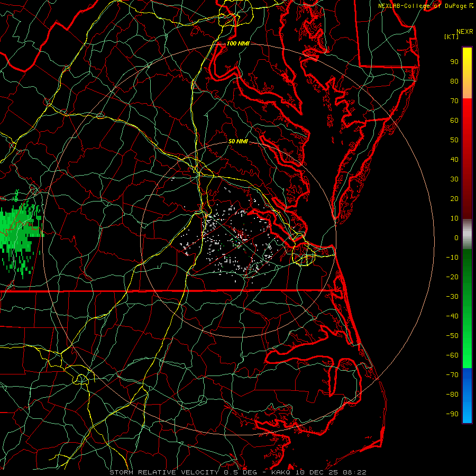Click the positive 90 value on the velocity scale
The width and height of the screenshot is (476, 476).
(454, 62)
